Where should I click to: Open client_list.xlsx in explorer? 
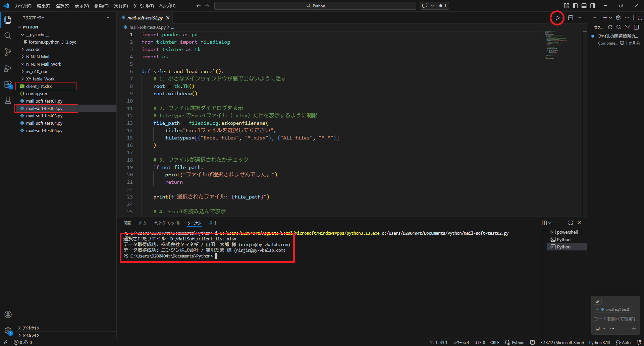pos(39,86)
